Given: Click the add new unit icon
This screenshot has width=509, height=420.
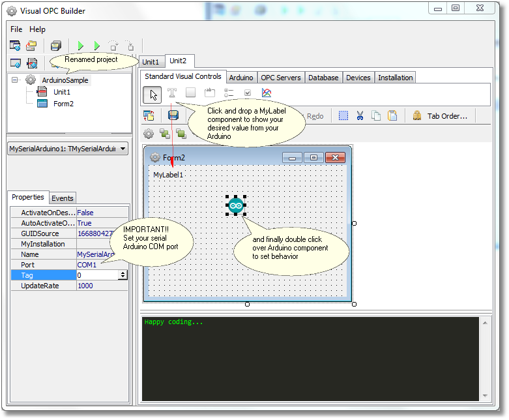Looking at the screenshot, I should tap(32, 63).
